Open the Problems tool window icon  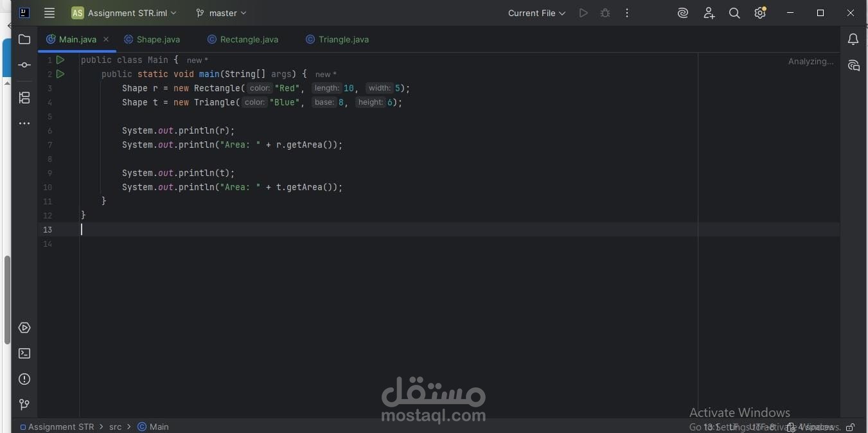(x=24, y=379)
